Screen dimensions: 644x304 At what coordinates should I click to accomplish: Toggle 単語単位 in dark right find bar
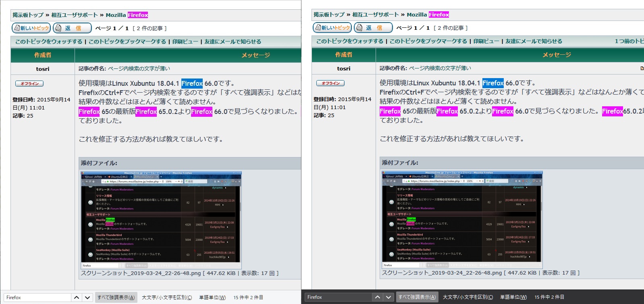[513, 297]
